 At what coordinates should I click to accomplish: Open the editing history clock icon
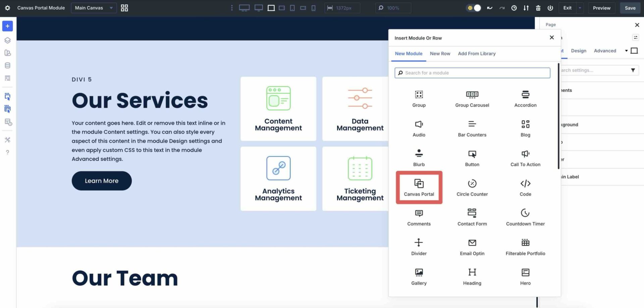coord(514,8)
